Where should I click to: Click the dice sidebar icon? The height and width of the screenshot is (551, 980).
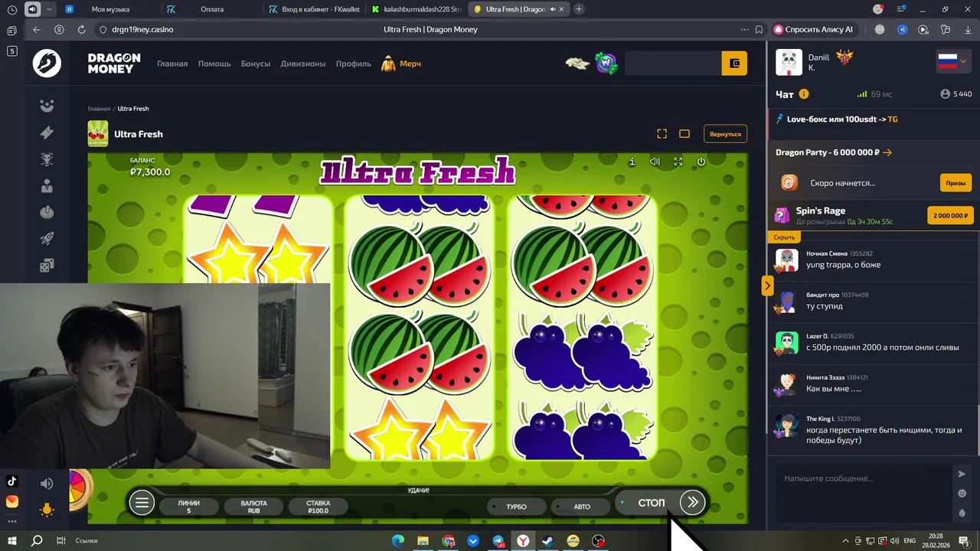coord(47,266)
